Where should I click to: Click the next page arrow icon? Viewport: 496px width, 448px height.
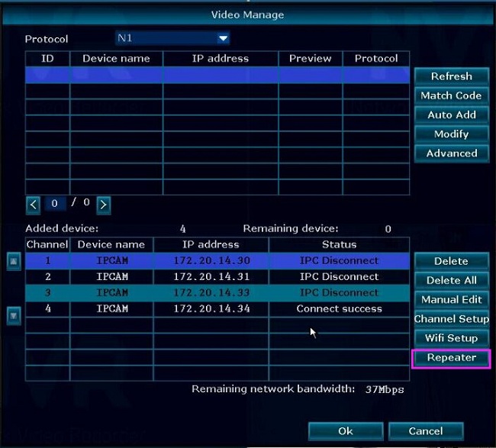[103, 204]
